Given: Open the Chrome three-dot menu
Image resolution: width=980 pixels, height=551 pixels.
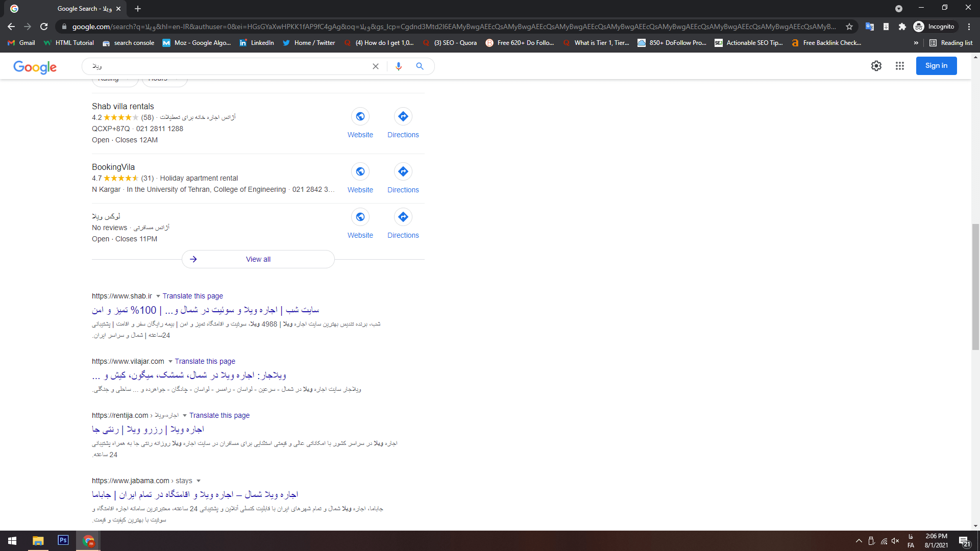Looking at the screenshot, I should (x=969, y=27).
